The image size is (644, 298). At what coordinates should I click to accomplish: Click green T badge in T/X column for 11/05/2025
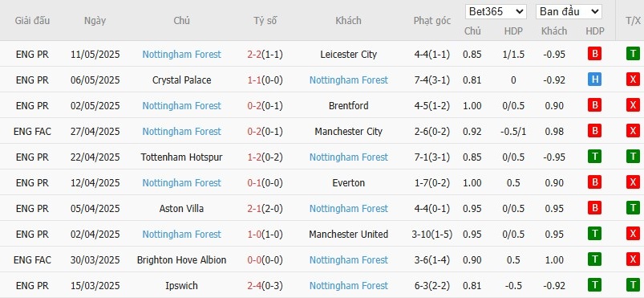pyautogui.click(x=633, y=54)
